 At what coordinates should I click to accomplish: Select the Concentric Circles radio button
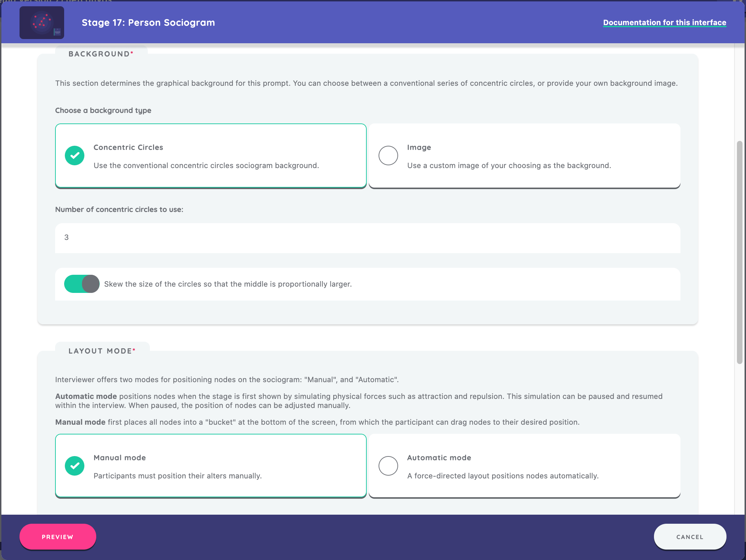(75, 156)
